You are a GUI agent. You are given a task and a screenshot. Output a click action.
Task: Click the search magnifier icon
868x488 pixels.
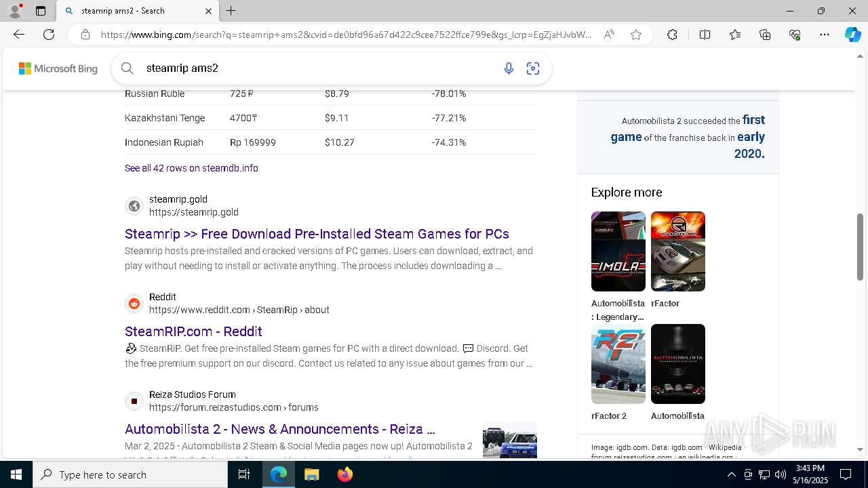127,68
